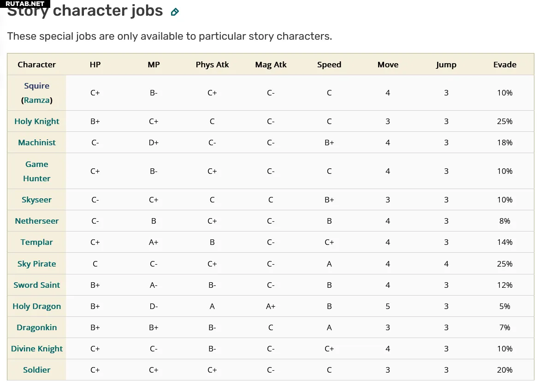Image resolution: width=545 pixels, height=392 pixels.
Task: Select the Templar job link
Action: tap(37, 242)
